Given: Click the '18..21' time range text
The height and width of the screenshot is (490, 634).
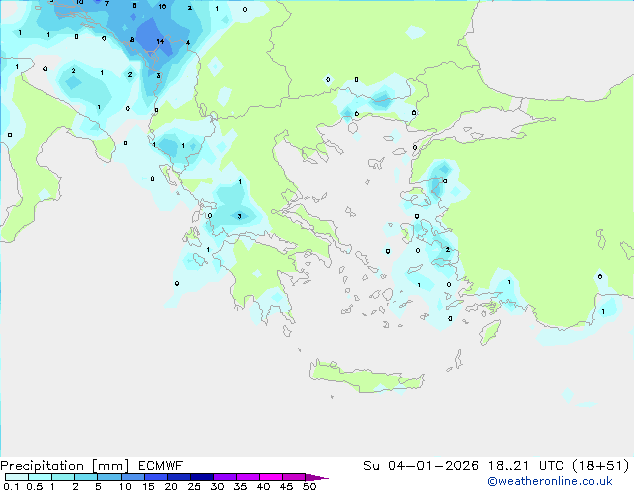Looking at the screenshot, I should [x=508, y=466].
